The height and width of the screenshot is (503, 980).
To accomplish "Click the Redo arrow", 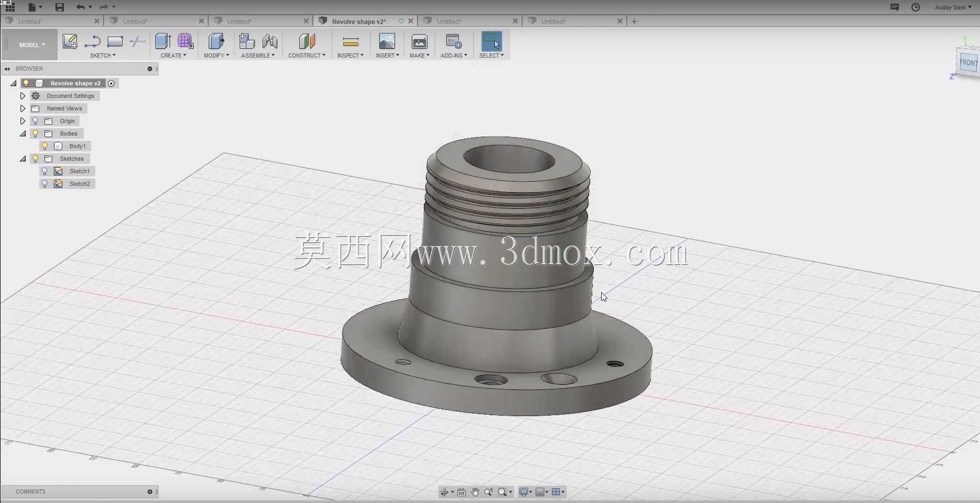I will click(x=104, y=7).
